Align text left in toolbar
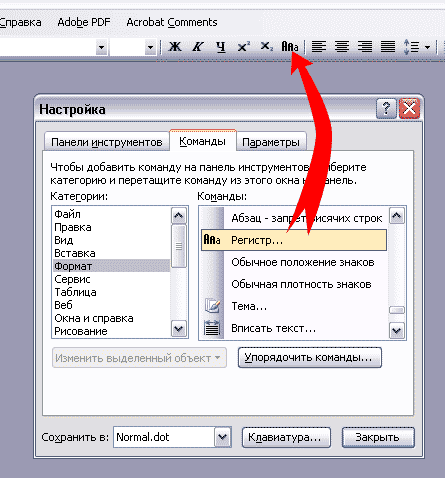 pyautogui.click(x=319, y=47)
